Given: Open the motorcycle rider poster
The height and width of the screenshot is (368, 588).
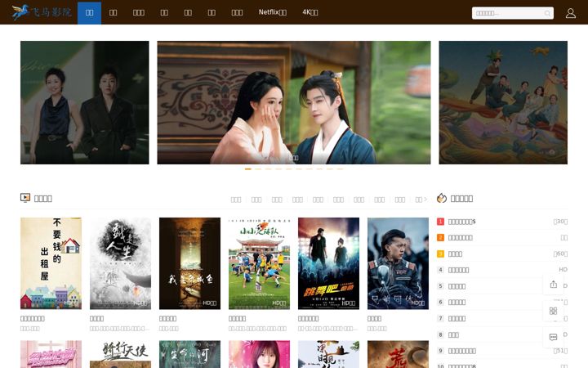Looking at the screenshot, I should [398, 263].
